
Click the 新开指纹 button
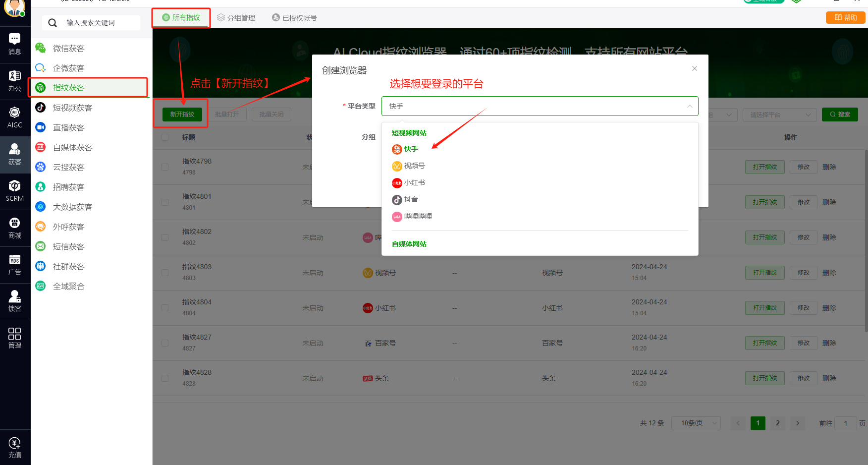click(182, 114)
